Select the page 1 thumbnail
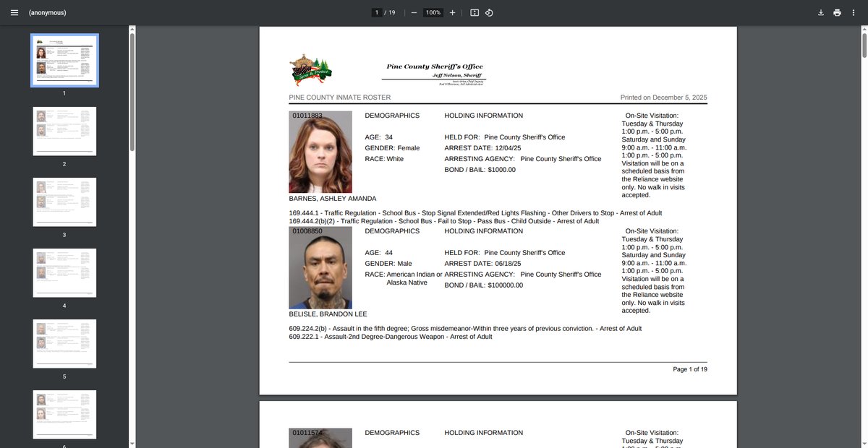 coord(64,60)
